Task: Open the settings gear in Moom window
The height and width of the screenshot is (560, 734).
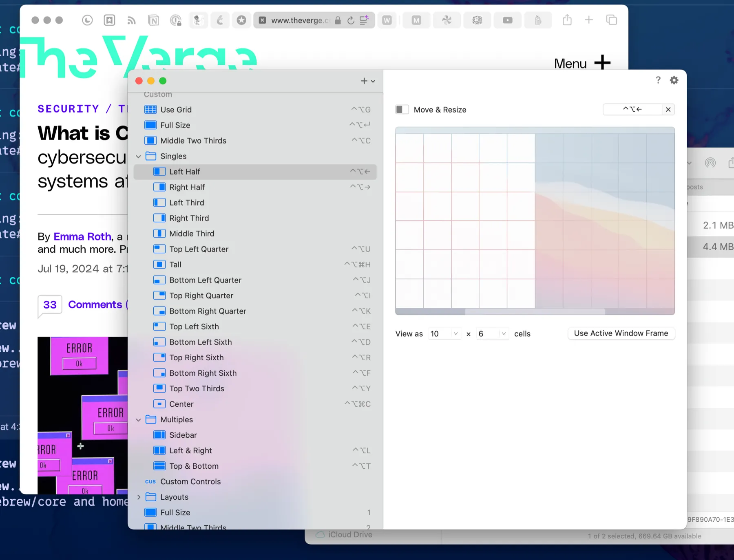Action: [674, 80]
